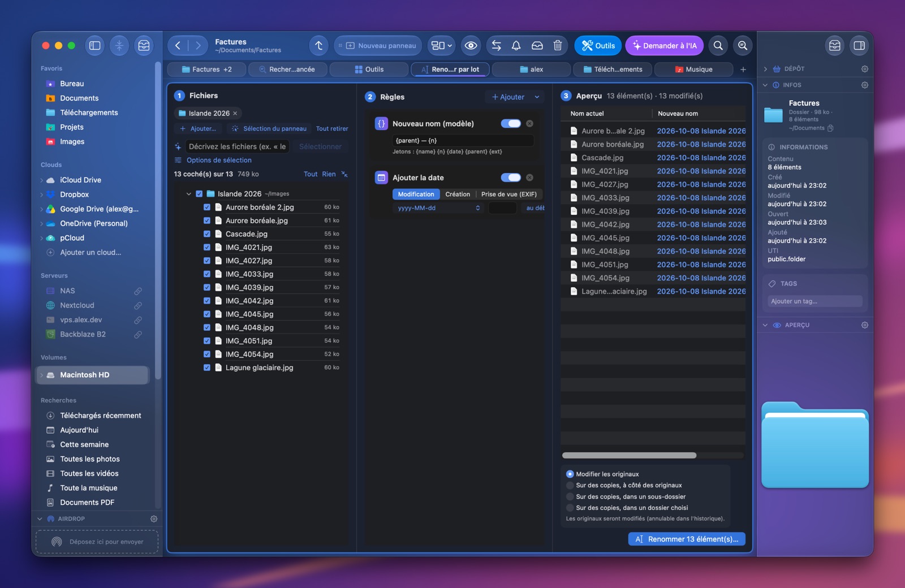Collapse the Islande 2026 tree folder
Image resolution: width=905 pixels, height=588 pixels.
(189, 194)
